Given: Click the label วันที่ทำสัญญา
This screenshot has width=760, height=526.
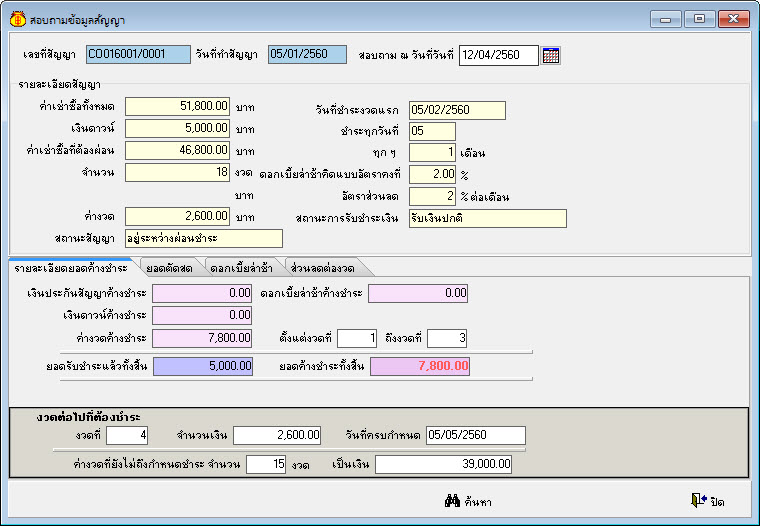Looking at the screenshot, I should [226, 55].
